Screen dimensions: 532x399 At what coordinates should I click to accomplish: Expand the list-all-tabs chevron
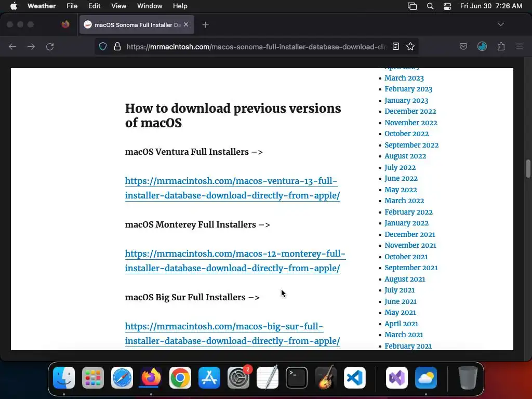click(501, 24)
